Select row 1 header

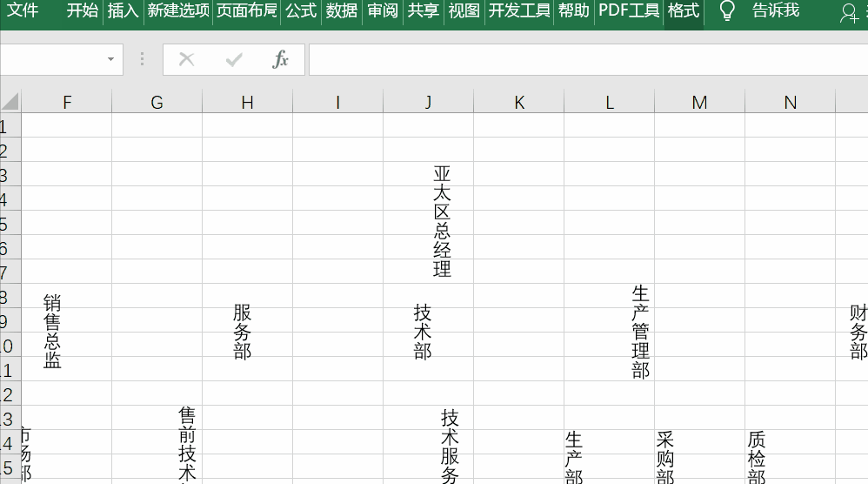click(10, 125)
